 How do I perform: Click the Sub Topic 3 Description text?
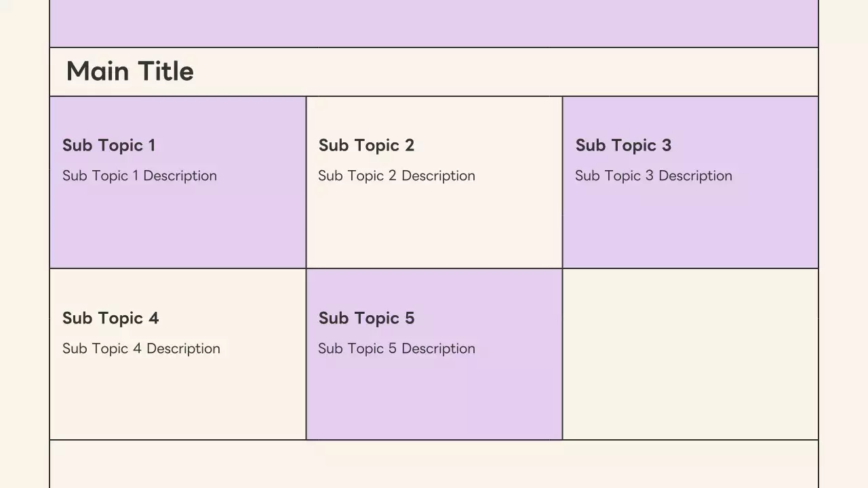click(654, 176)
